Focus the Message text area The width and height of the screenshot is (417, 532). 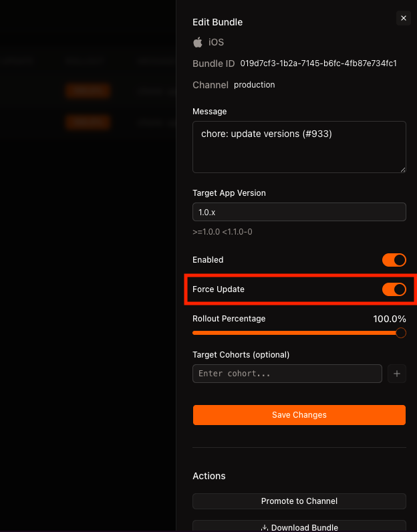point(299,147)
